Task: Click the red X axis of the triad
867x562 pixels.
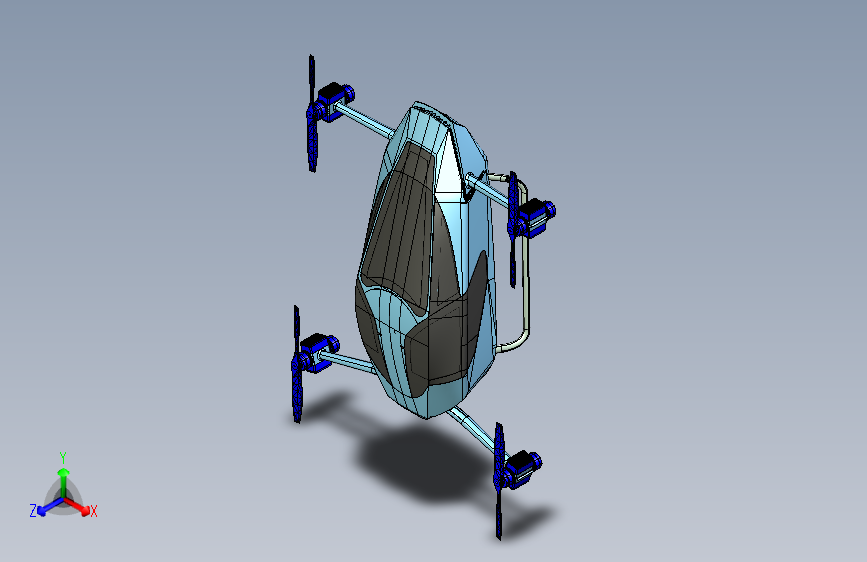Action: pyautogui.click(x=77, y=505)
